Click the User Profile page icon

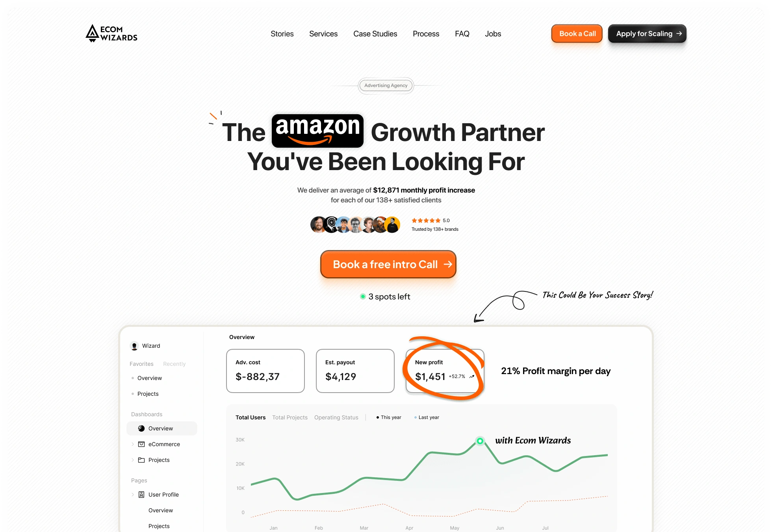[141, 495]
